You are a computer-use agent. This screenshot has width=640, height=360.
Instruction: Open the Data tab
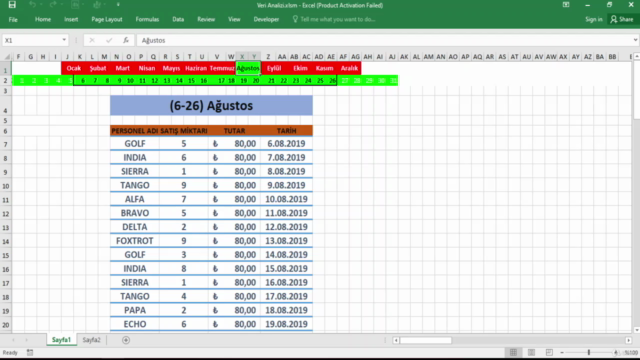178,19
